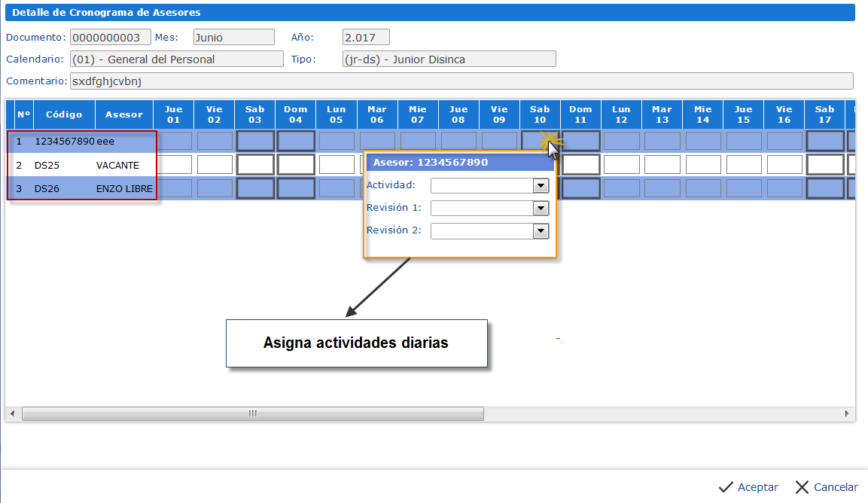The width and height of the screenshot is (868, 503).
Task: Click the Cancelar X icon
Action: [802, 487]
